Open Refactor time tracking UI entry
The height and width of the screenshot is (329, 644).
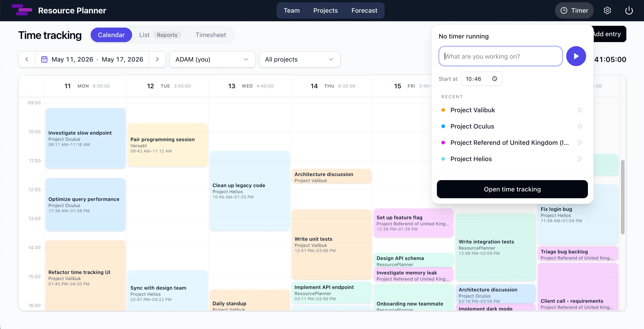click(x=85, y=275)
